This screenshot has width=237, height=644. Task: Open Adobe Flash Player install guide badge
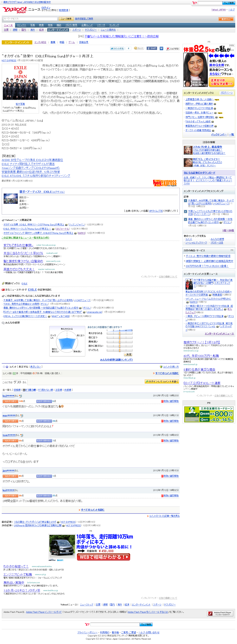(x=220, y=613)
